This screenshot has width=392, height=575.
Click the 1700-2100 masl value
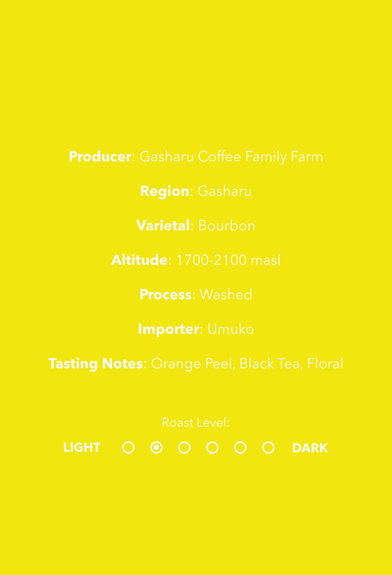(x=228, y=260)
